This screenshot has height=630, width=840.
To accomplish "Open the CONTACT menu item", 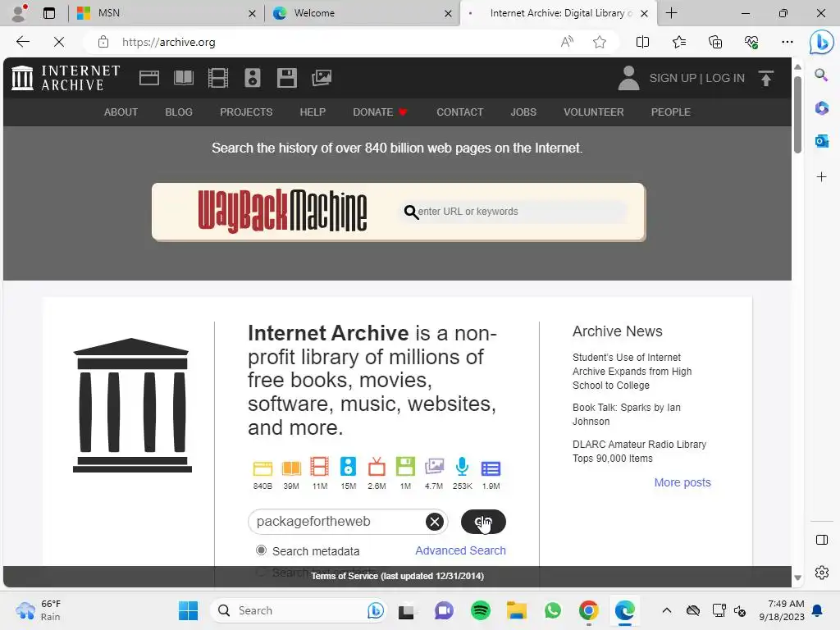I will [459, 112].
